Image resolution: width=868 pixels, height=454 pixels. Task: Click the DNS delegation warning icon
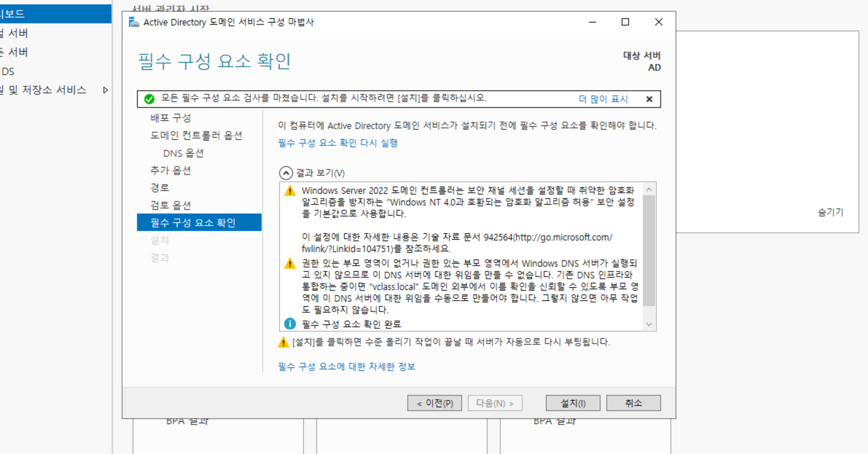click(290, 263)
